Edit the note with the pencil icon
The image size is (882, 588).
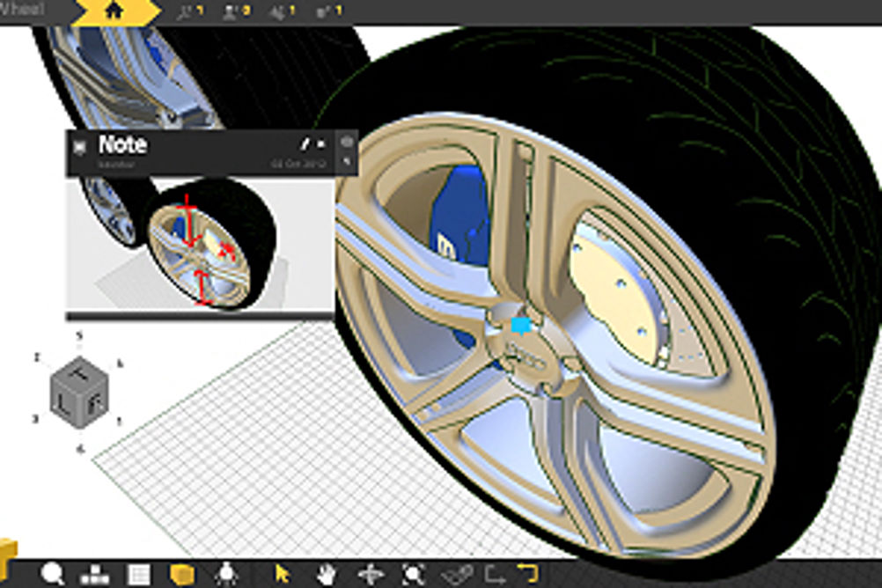click(305, 144)
